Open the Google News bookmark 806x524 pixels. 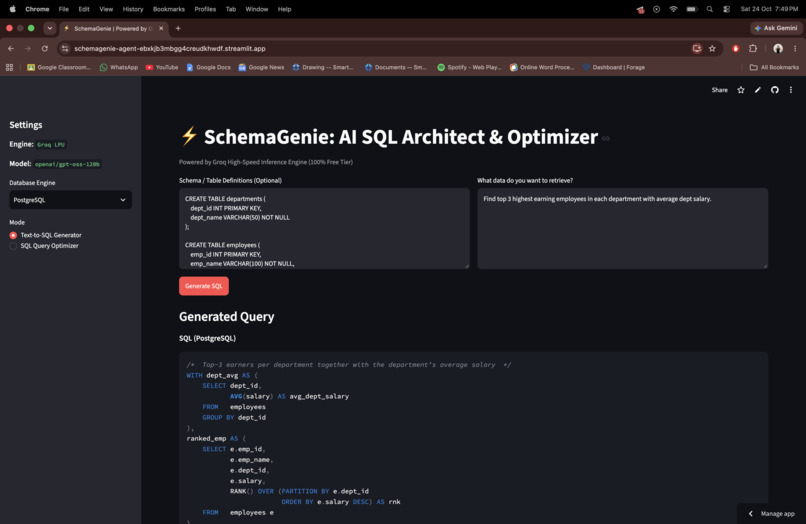(x=261, y=67)
